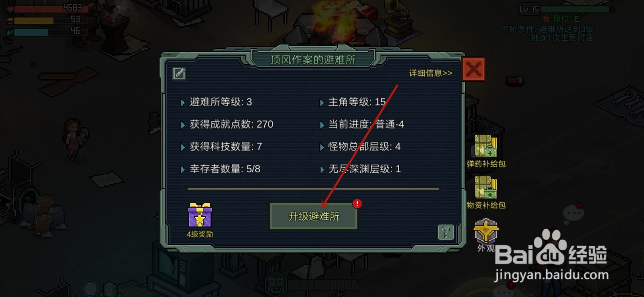
Task: Click the question mark help icon
Action: pyautogui.click(x=446, y=232)
